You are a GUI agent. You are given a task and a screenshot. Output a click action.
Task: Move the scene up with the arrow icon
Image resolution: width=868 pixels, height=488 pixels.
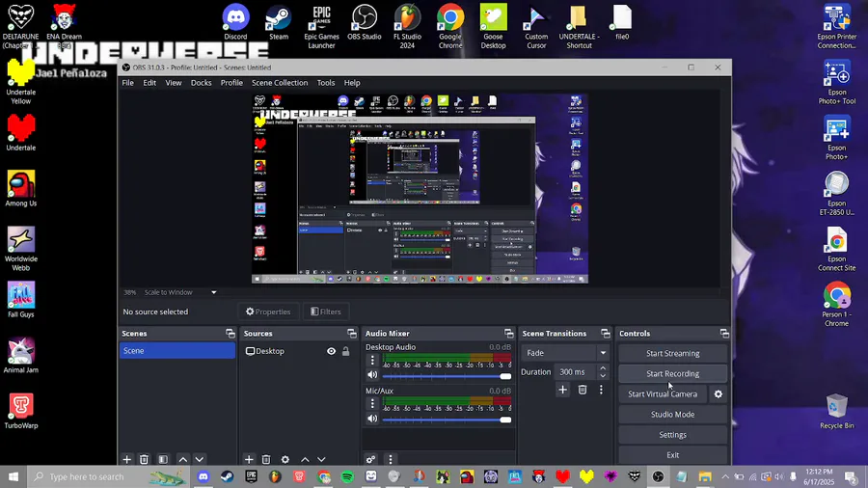[x=182, y=459]
